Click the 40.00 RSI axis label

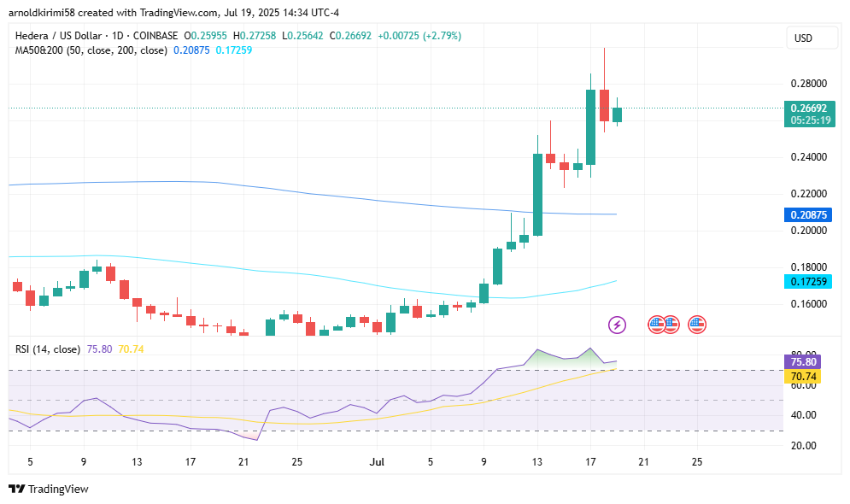coord(803,415)
